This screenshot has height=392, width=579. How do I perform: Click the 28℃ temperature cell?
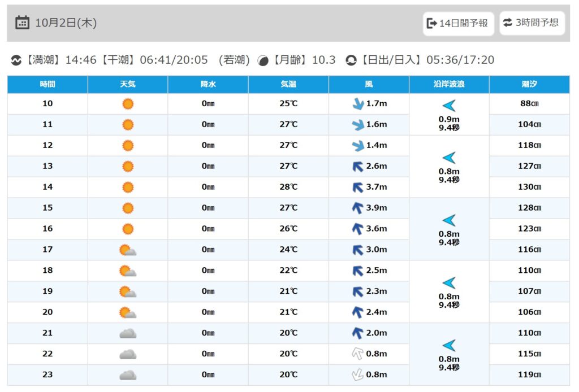click(288, 187)
